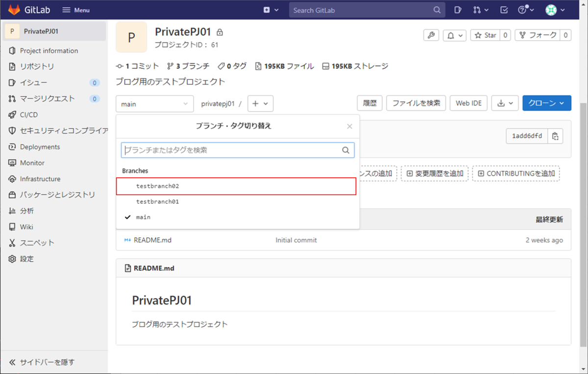
Task: Click the wrench admin button
Action: pyautogui.click(x=431, y=35)
